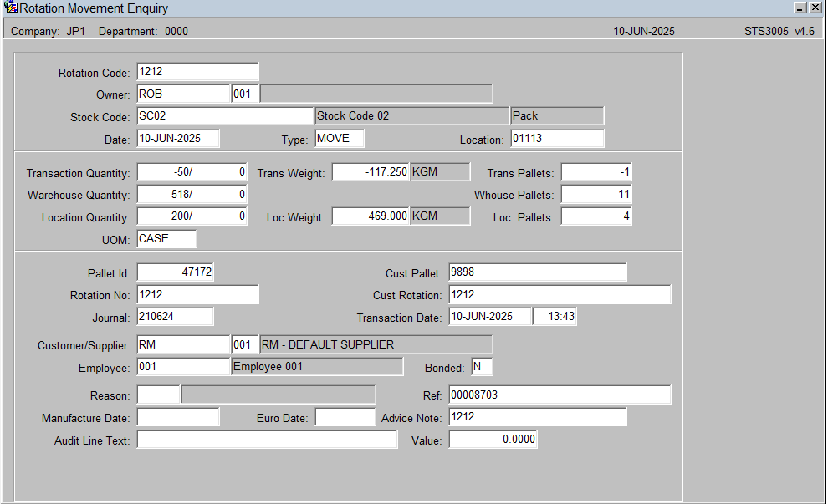Screen dimensions: 828x504
Task: Focus the Loc Weight value 469.000
Action: pos(371,216)
